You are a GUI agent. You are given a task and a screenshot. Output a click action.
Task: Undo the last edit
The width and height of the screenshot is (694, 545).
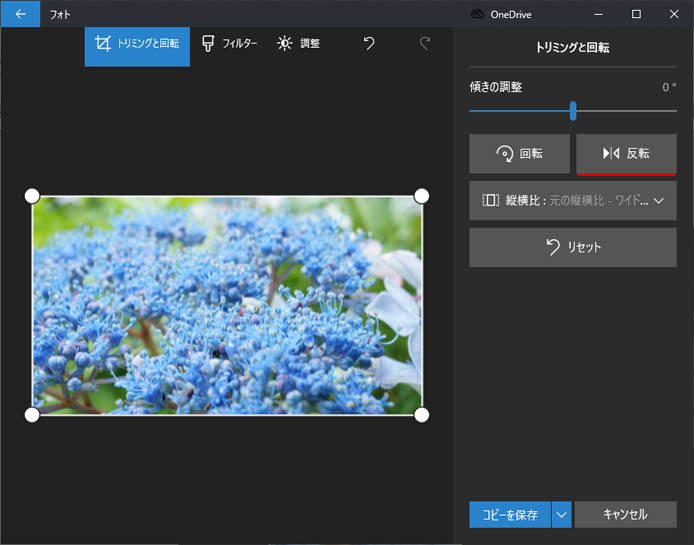click(369, 43)
